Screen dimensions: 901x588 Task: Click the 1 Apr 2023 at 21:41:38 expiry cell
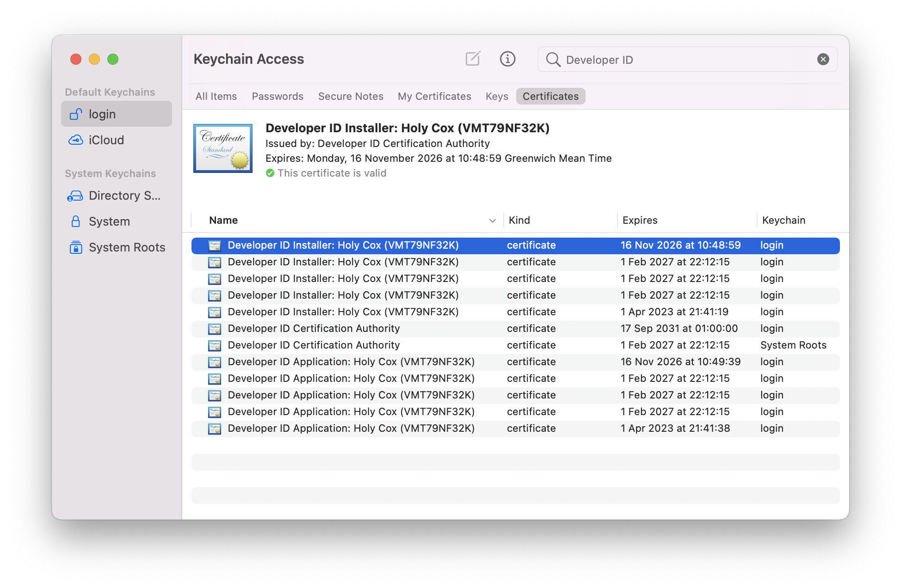tap(675, 429)
